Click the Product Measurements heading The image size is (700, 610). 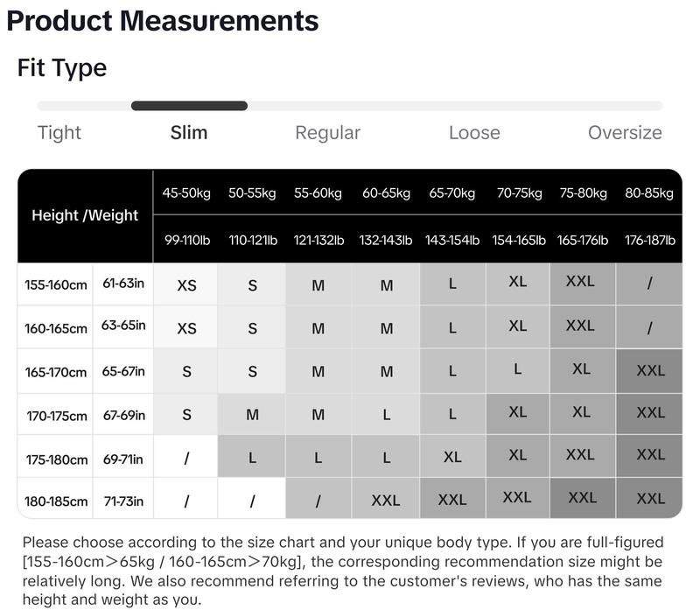pyautogui.click(x=163, y=21)
